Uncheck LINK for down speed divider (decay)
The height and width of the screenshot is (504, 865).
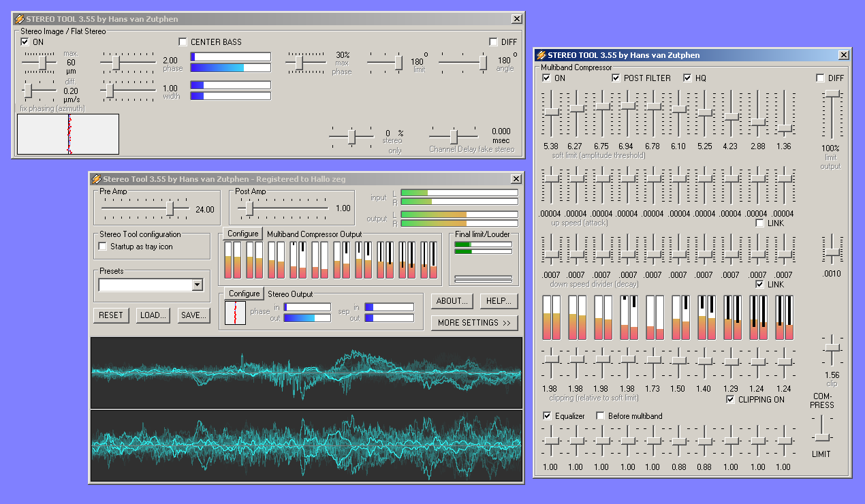coord(760,285)
